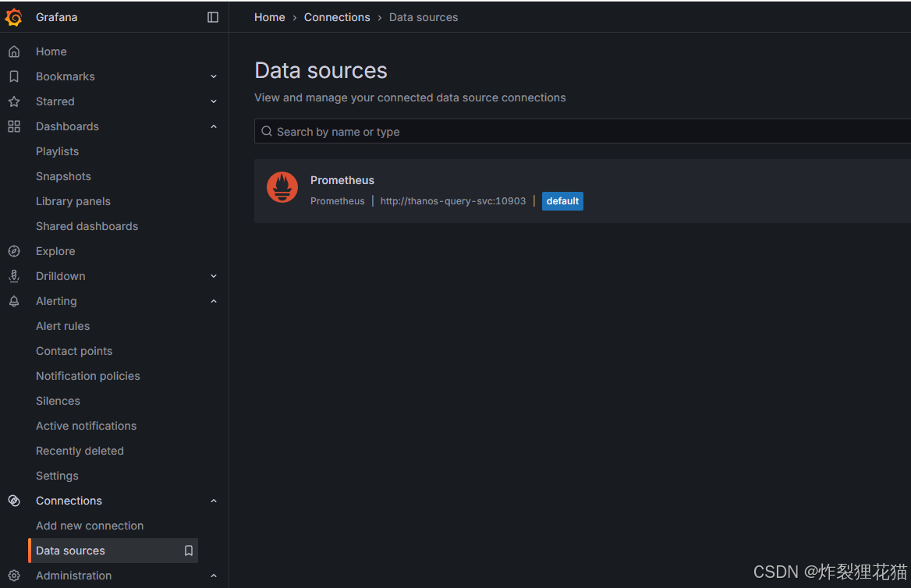
Task: Click the Starred star icon in sidebar
Action: 14,101
